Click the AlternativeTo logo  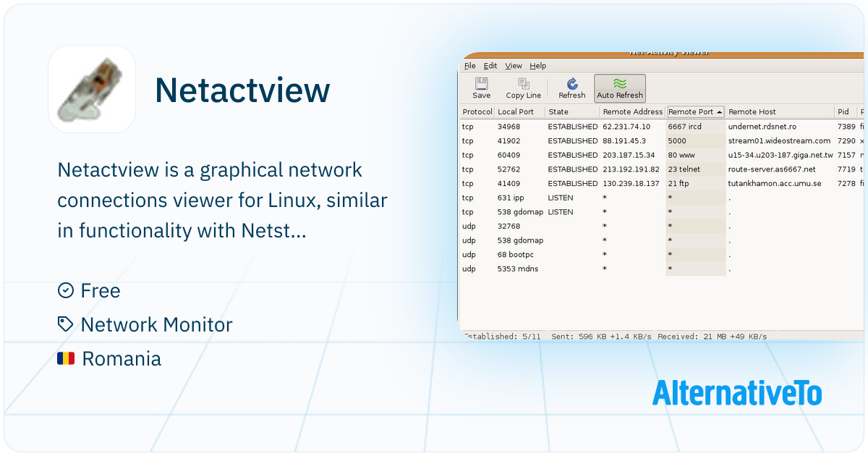pos(737,392)
